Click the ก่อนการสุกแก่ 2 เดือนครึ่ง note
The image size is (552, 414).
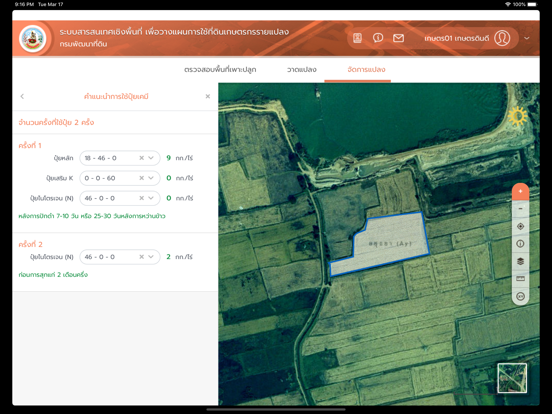[x=53, y=275]
